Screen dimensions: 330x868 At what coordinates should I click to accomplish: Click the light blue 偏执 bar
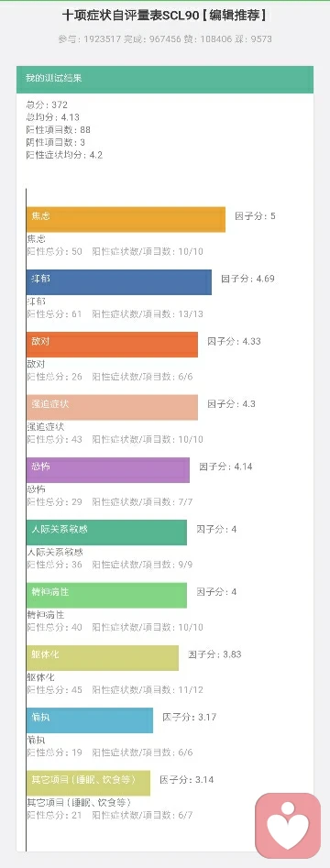tap(90, 720)
